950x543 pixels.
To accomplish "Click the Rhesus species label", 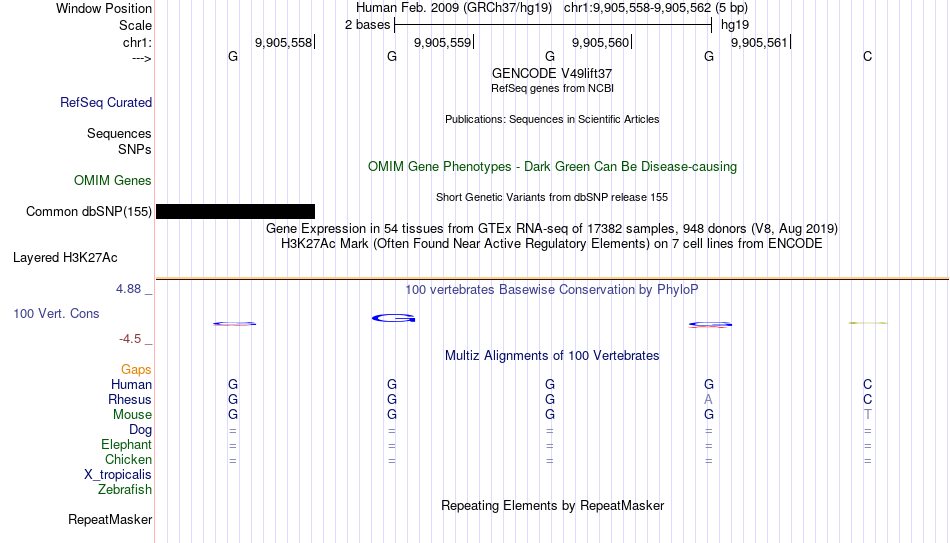I will click(130, 400).
